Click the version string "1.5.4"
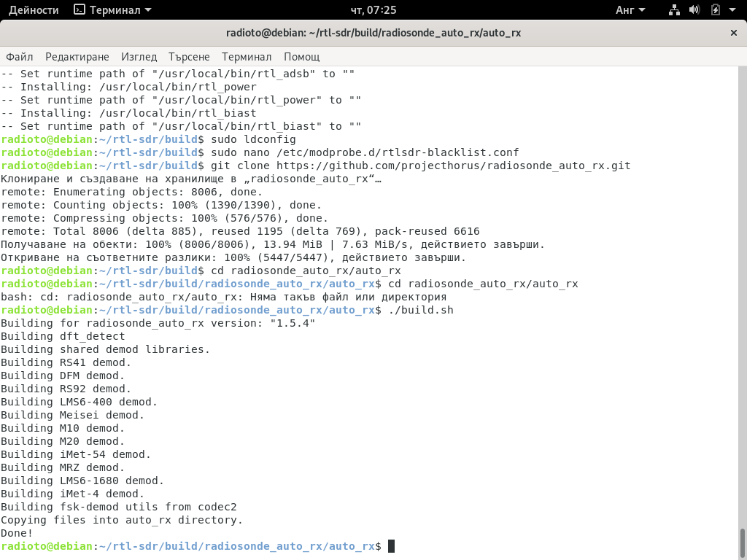 (293, 323)
